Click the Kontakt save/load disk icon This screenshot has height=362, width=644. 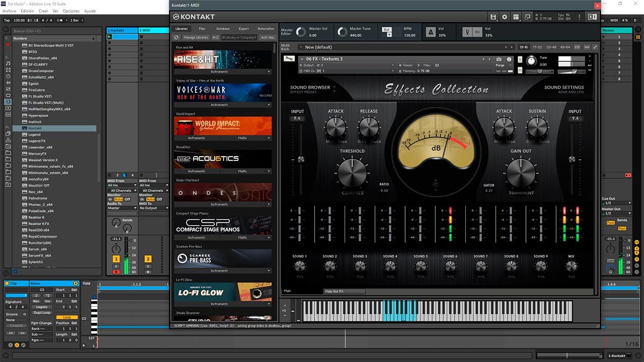[x=493, y=17]
